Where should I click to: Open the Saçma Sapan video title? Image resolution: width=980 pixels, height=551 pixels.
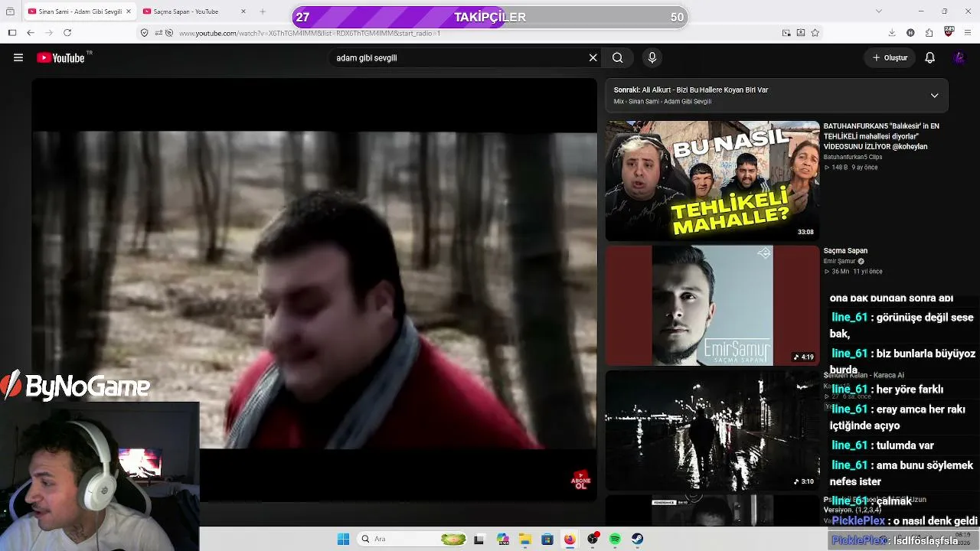click(x=845, y=250)
